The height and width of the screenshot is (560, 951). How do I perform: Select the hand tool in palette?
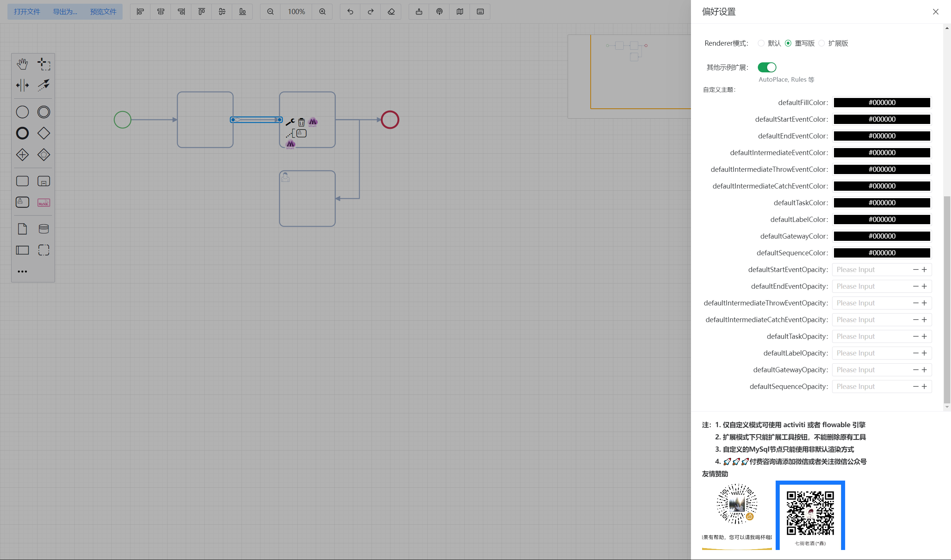coord(22,64)
